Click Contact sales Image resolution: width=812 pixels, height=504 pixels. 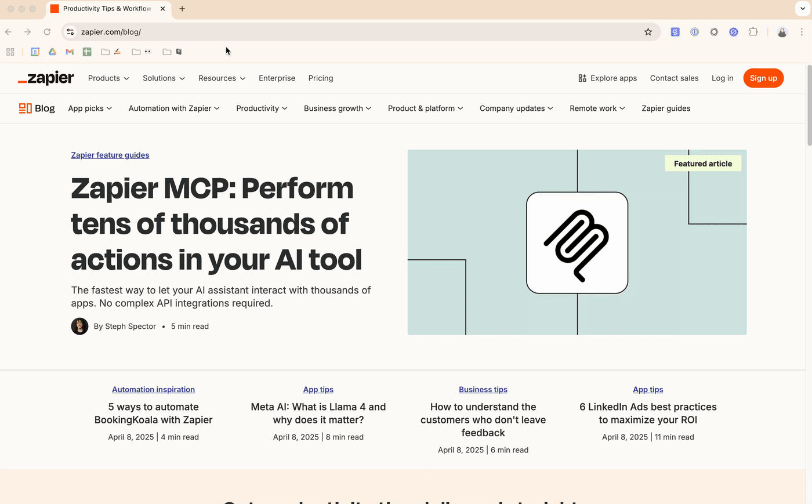pos(674,78)
